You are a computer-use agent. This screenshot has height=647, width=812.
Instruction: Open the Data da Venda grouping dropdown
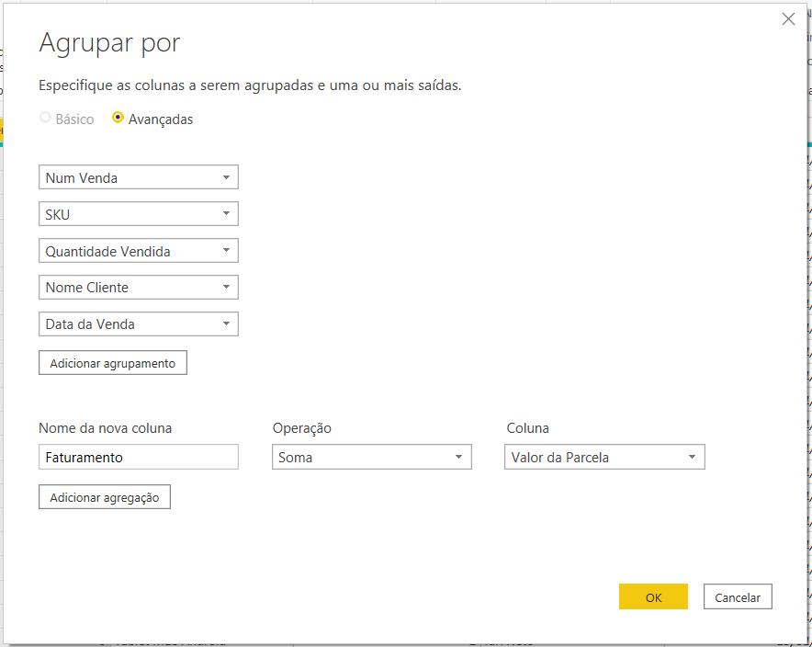139,324
